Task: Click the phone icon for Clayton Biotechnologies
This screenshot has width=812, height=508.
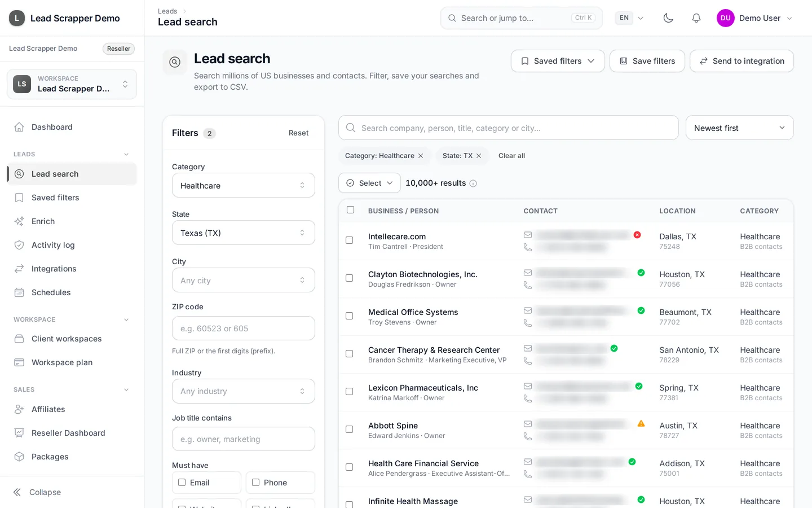Action: pyautogui.click(x=528, y=285)
